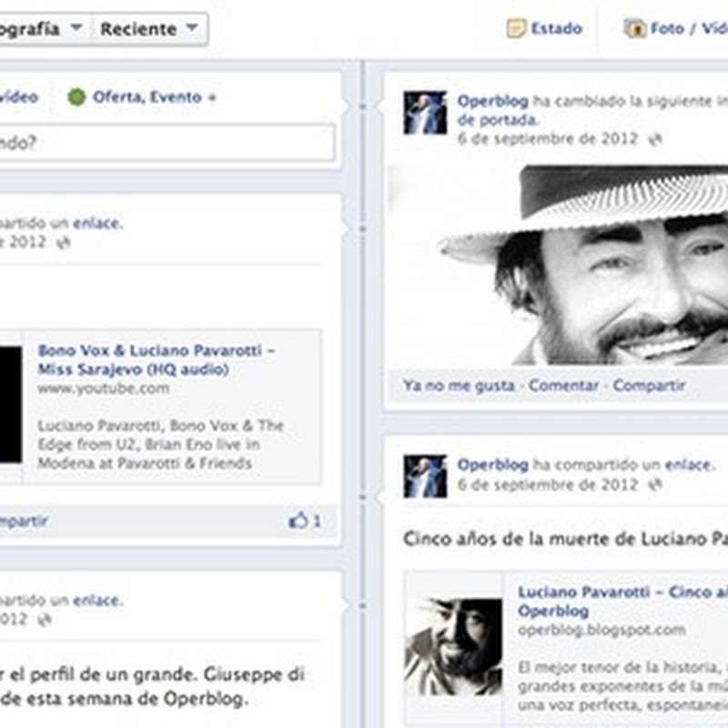Click timeline marker beside Miss Sarajevo post
Screen dimensions: 728x728
point(363,229)
